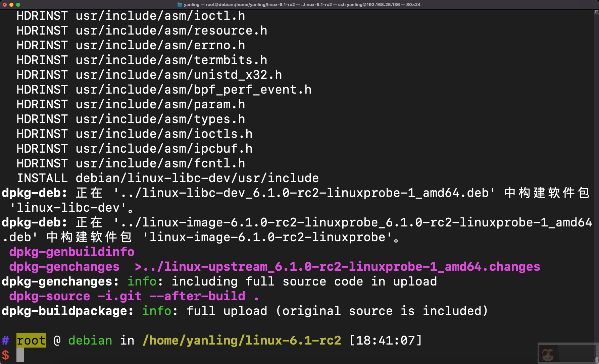Click the green info label on dpkg-buildpackage line
599x364 pixels.
tap(156, 311)
